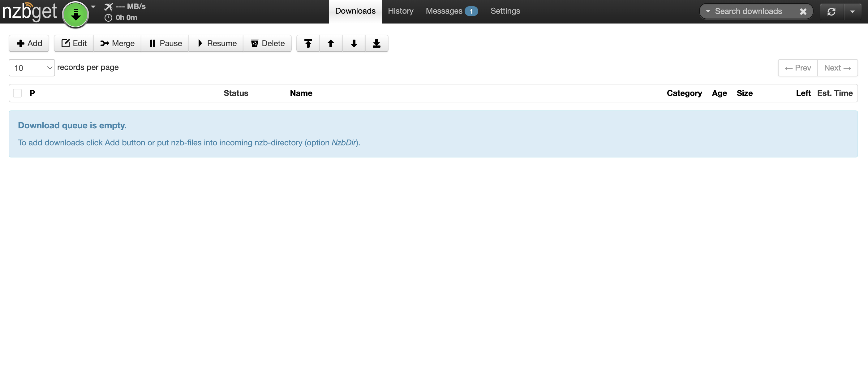
Task: Go to the Settings page
Action: tap(505, 11)
